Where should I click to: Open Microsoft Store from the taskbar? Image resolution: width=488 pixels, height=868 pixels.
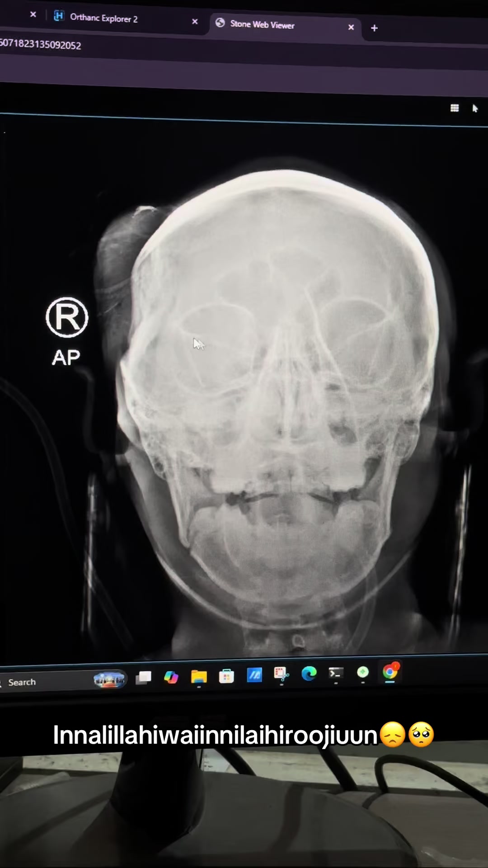[x=226, y=676]
